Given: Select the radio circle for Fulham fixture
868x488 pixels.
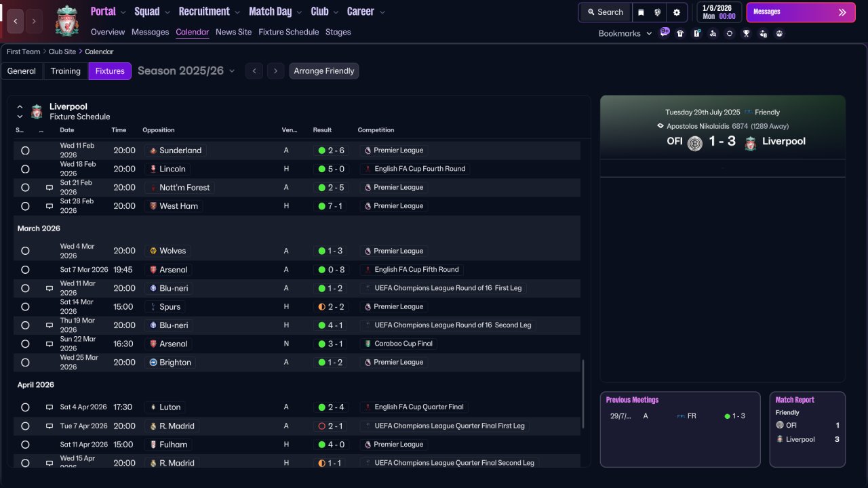Looking at the screenshot, I should coord(25,445).
